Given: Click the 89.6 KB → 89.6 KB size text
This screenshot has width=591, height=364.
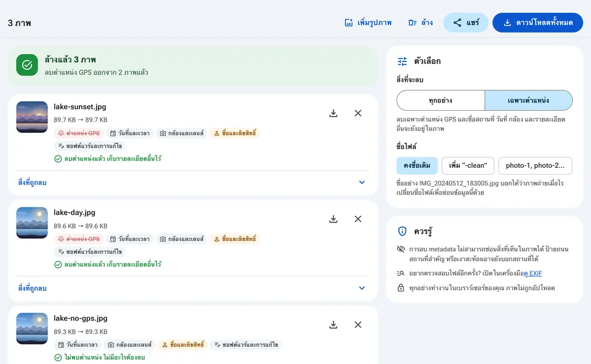Looking at the screenshot, I should coord(80,226).
